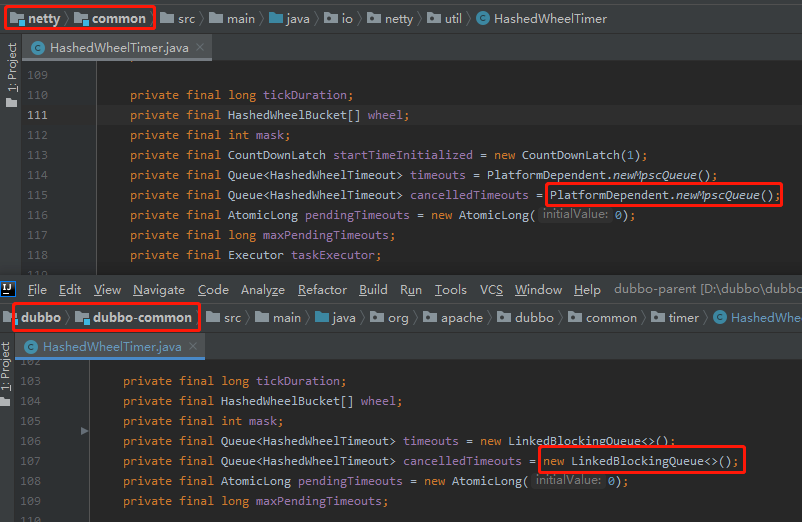Select the io package breadcrumb
The image size is (802, 522).
coord(339,19)
